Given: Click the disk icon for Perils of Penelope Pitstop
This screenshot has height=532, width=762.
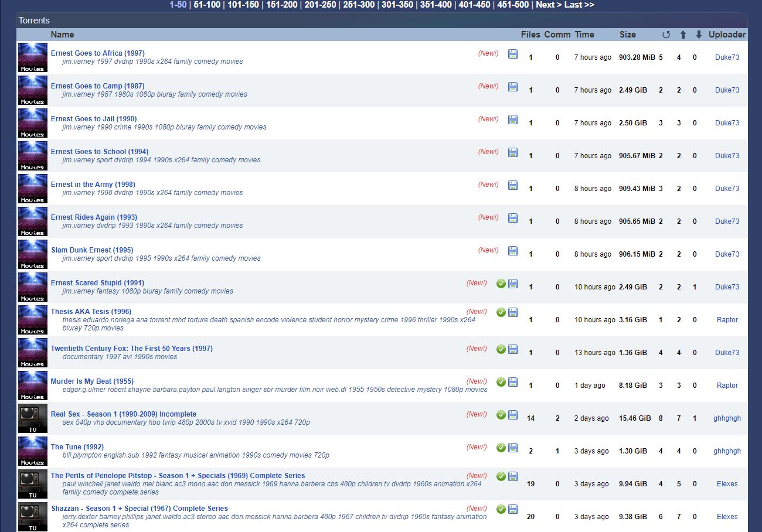Looking at the screenshot, I should (x=513, y=476).
